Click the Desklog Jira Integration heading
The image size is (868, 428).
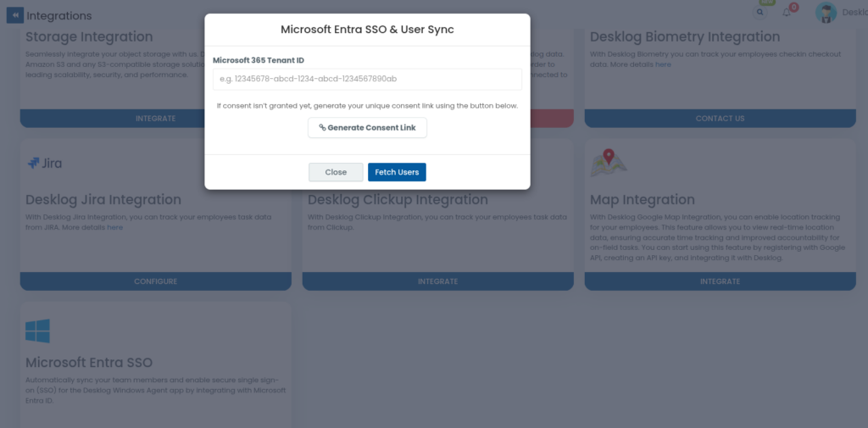click(x=103, y=199)
